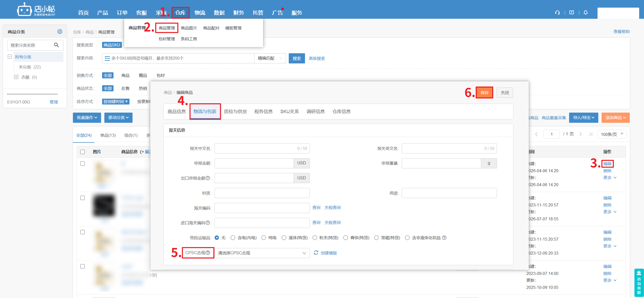Select the 液体(特货) radio option
Screen dimensions: 644x298
tap(284, 238)
